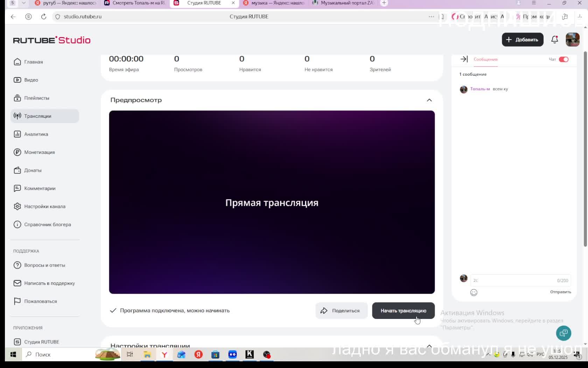Open the Комментарии section

point(40,188)
